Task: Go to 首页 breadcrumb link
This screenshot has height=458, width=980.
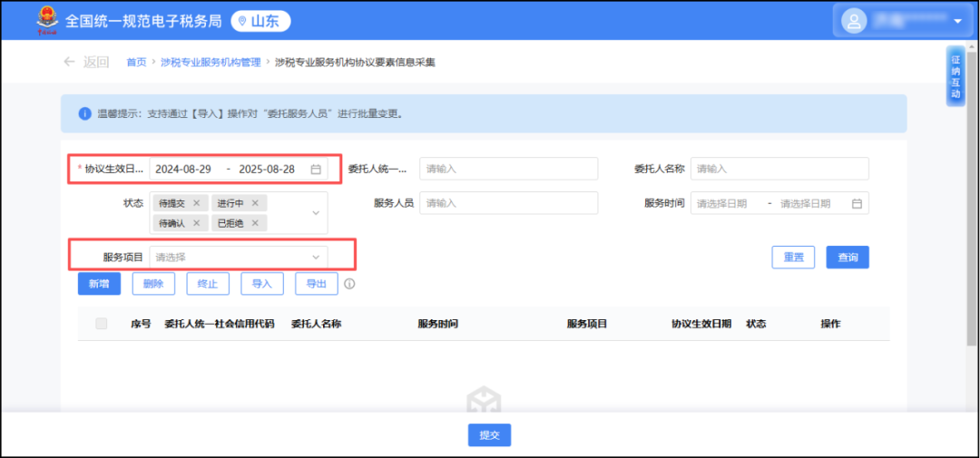Action: pyautogui.click(x=136, y=62)
